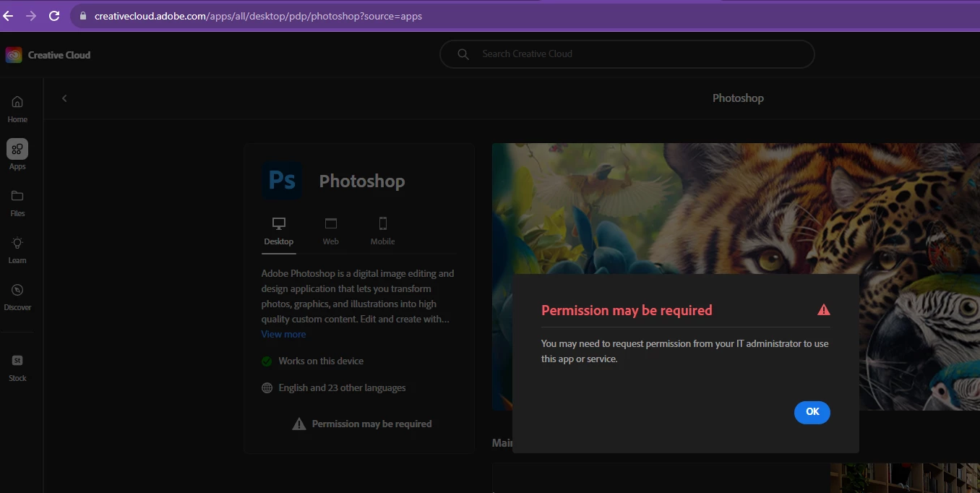
Task: Click the dialog title Permission may be required
Action: pyautogui.click(x=627, y=310)
